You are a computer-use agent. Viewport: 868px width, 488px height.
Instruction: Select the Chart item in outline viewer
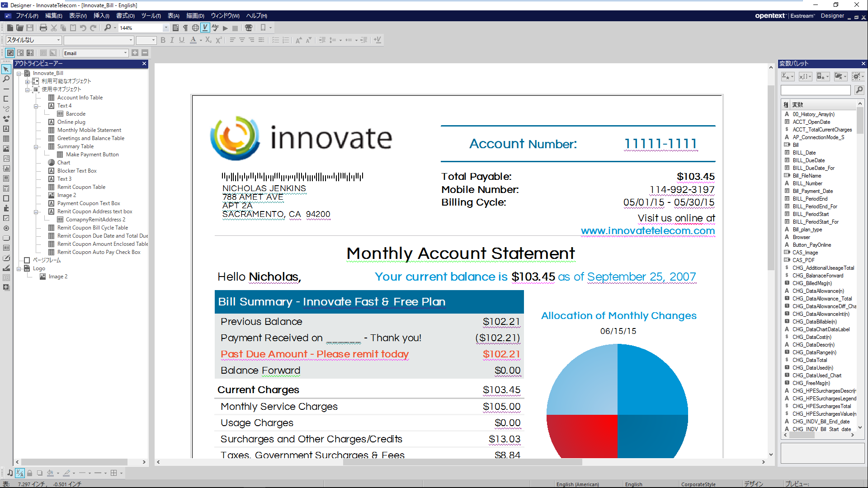[x=64, y=163]
